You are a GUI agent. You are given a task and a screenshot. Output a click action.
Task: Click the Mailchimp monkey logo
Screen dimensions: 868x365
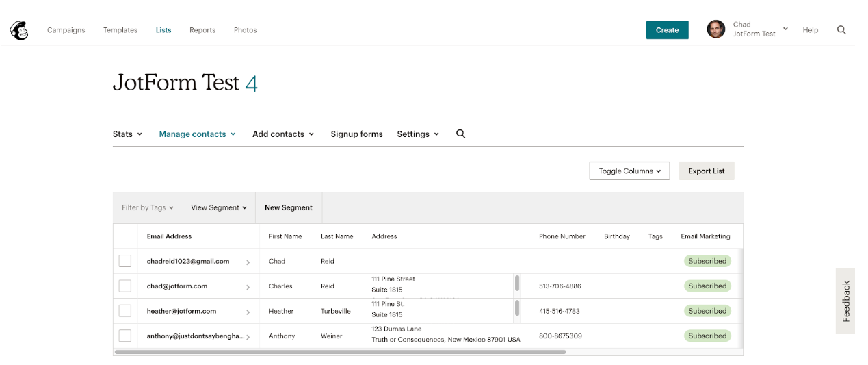19,30
